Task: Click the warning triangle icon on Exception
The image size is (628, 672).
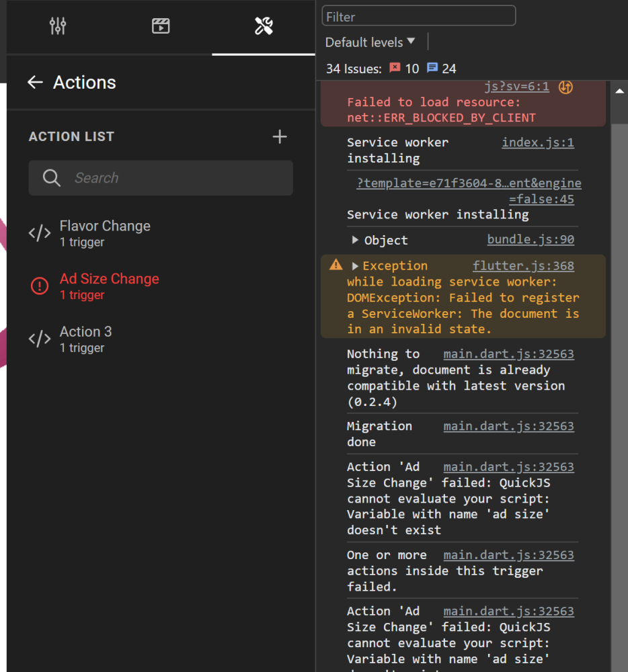Action: (336, 265)
